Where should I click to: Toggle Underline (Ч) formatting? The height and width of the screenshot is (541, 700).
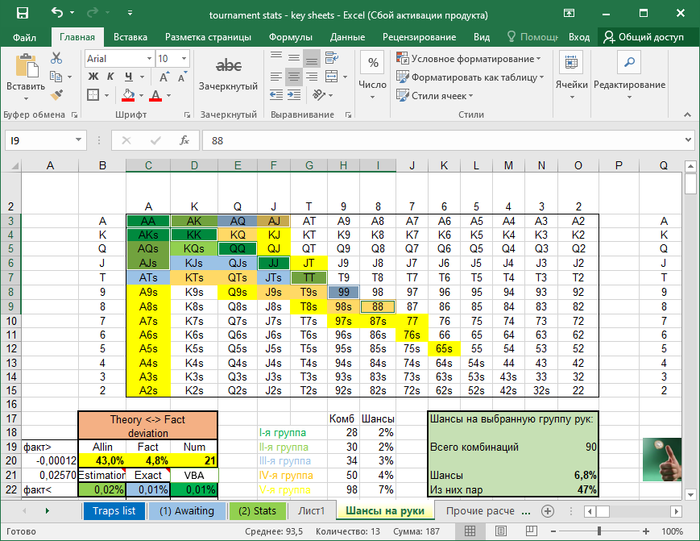click(129, 77)
